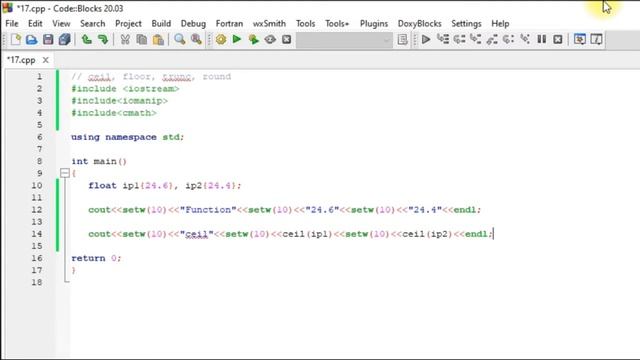The width and height of the screenshot is (640, 360).
Task: Open the View menu
Action: click(61, 24)
